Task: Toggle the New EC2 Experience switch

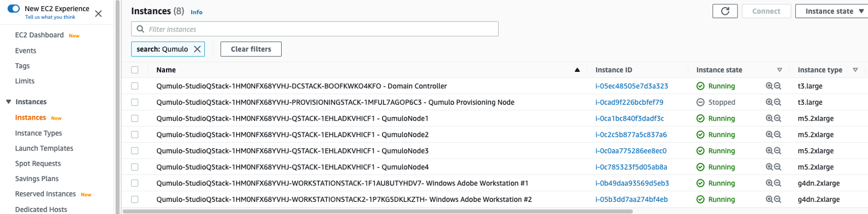Action: click(14, 9)
